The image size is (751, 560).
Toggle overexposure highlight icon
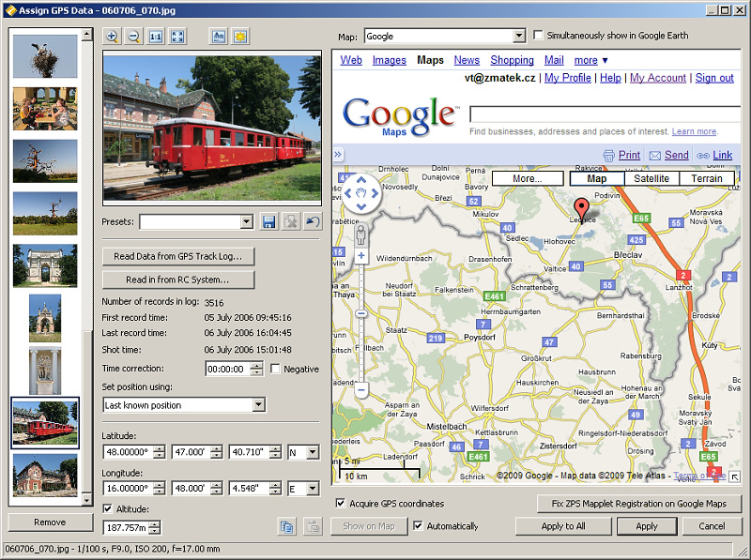tap(240, 37)
